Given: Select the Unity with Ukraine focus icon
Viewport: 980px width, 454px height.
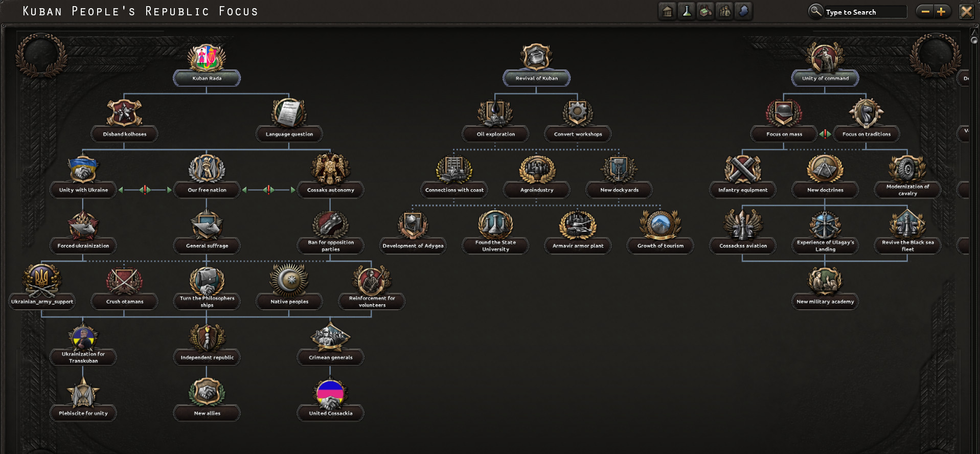Looking at the screenshot, I should 83,169.
